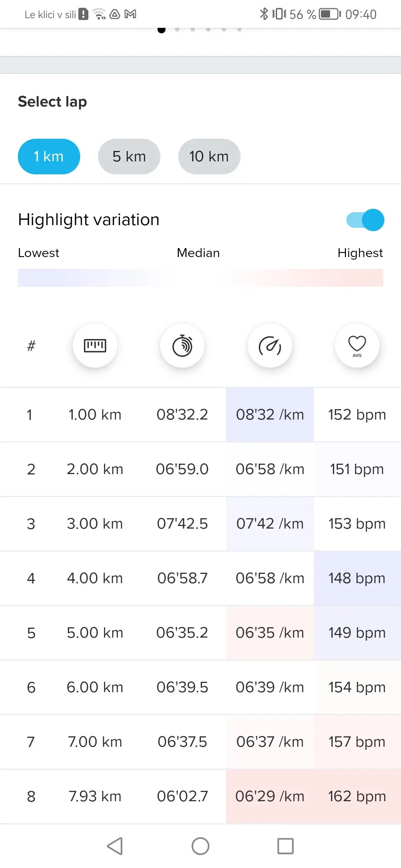401x868 pixels.
Task: Tap the 06'29 /km pace cell
Action: [x=270, y=796]
